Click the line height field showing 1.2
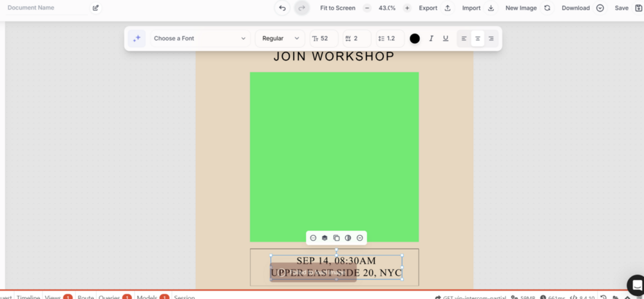 (390, 38)
